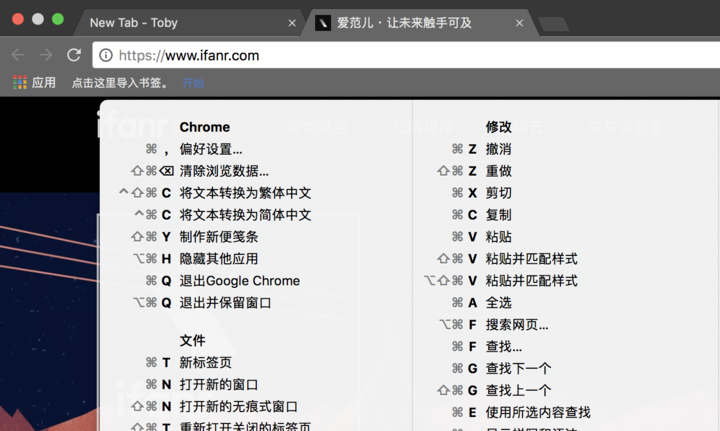Close the 爱范儿 tab
Image resolution: width=720 pixels, height=431 pixels.
(x=519, y=23)
